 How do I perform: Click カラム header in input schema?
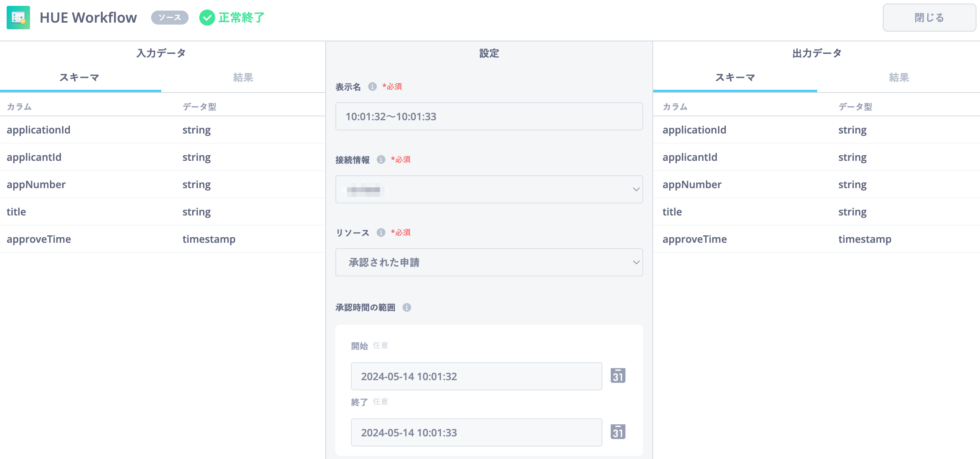pyautogui.click(x=19, y=107)
